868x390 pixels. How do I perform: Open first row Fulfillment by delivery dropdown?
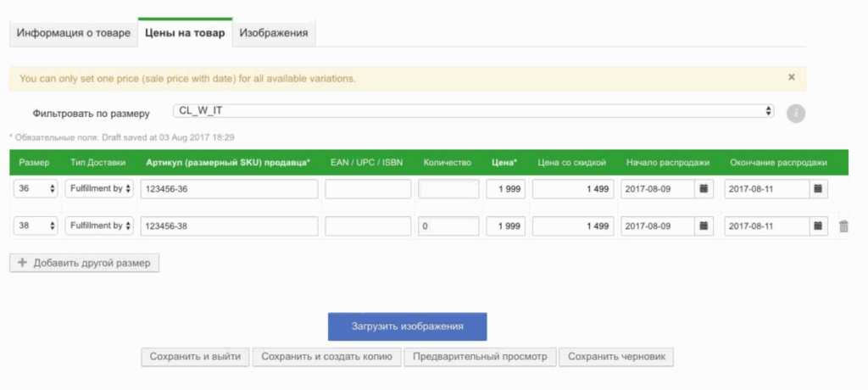[x=100, y=189]
